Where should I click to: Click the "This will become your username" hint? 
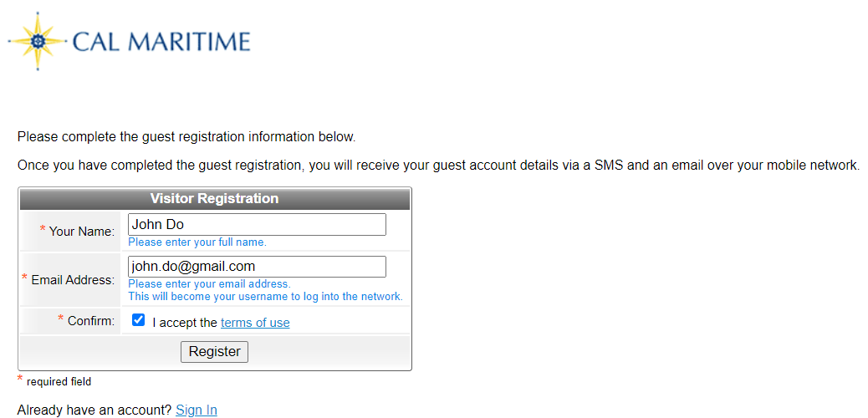pyautogui.click(x=265, y=296)
